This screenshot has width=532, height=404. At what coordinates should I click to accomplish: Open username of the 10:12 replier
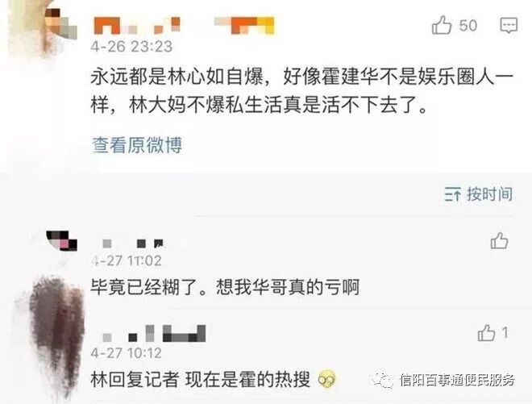point(154,333)
